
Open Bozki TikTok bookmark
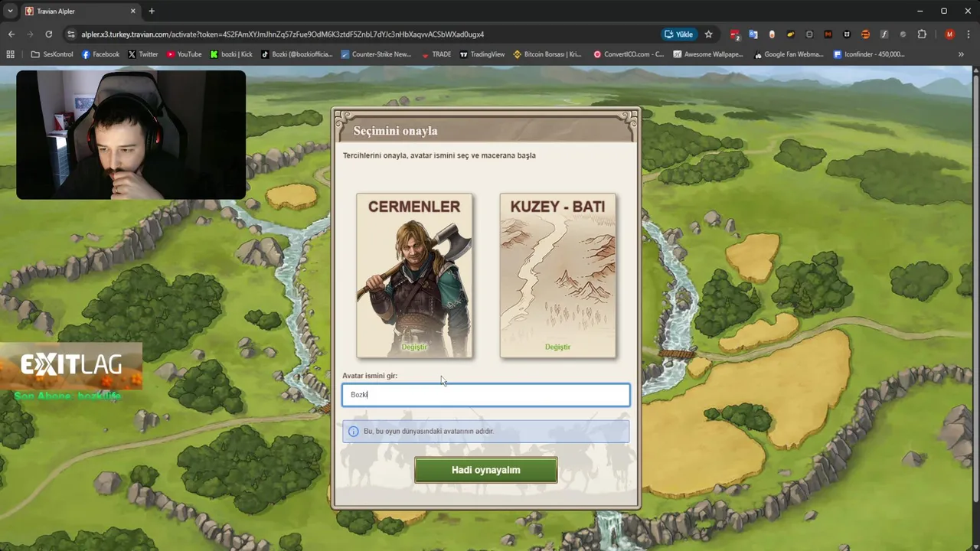pos(297,54)
